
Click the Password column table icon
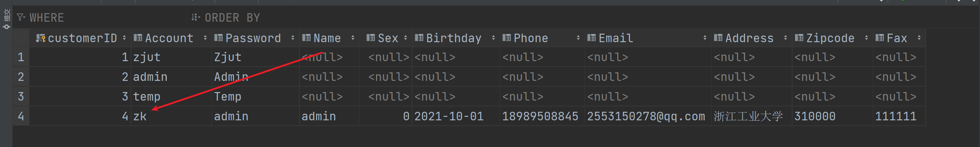tap(218, 38)
